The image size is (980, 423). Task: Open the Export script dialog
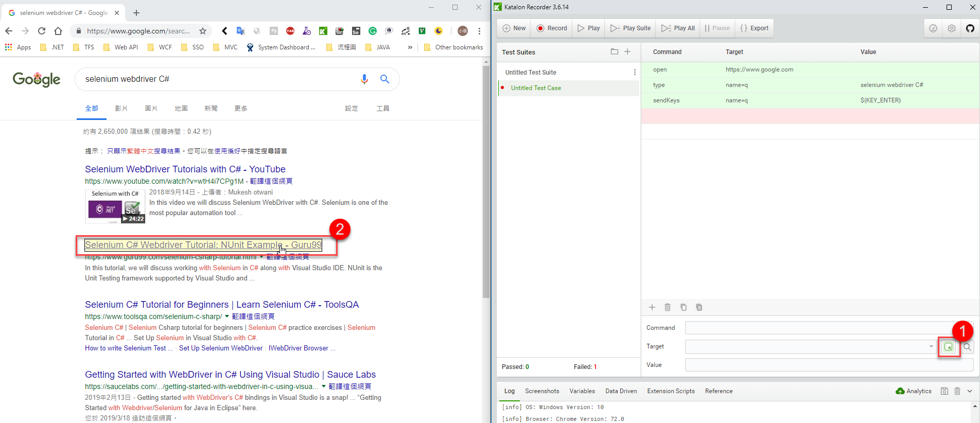[754, 28]
